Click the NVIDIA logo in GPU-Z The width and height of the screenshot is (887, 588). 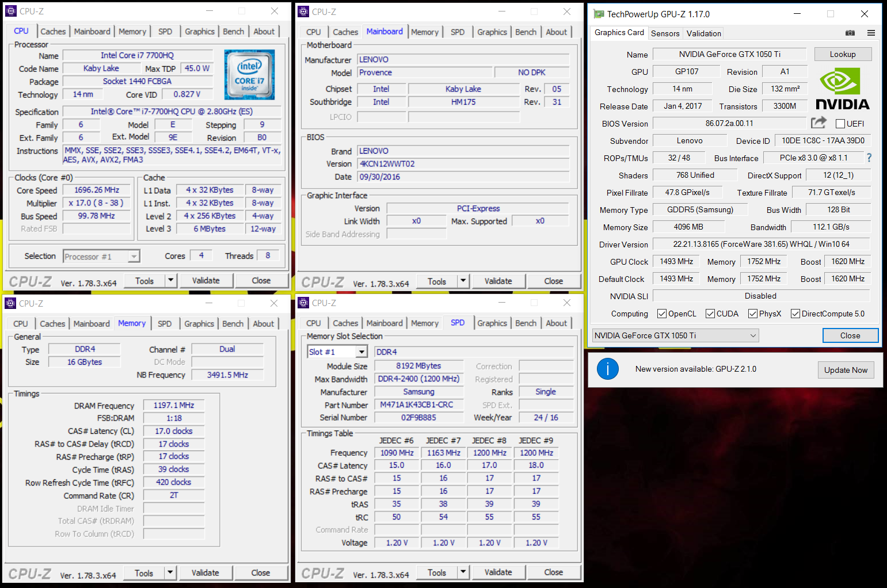click(842, 89)
